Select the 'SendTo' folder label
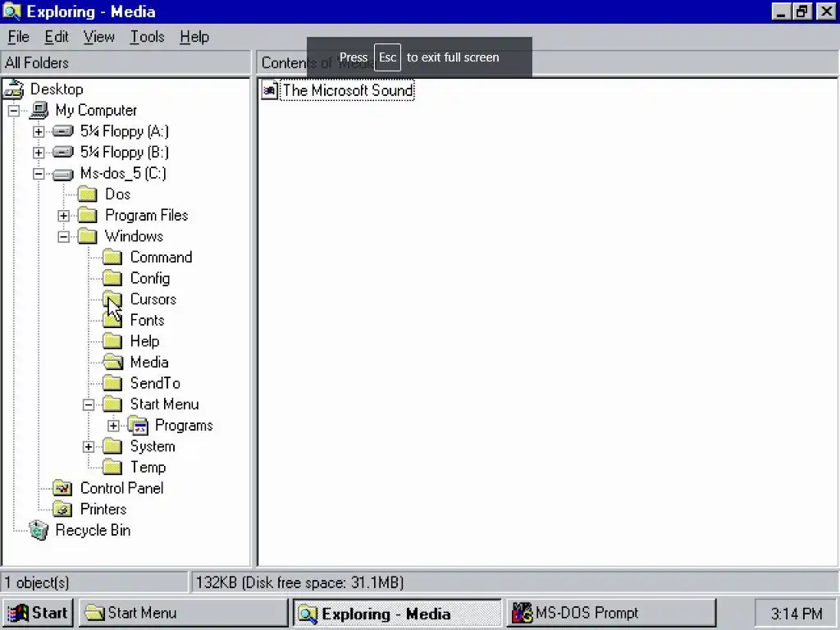Screen dimensions: 840x630 click(155, 383)
